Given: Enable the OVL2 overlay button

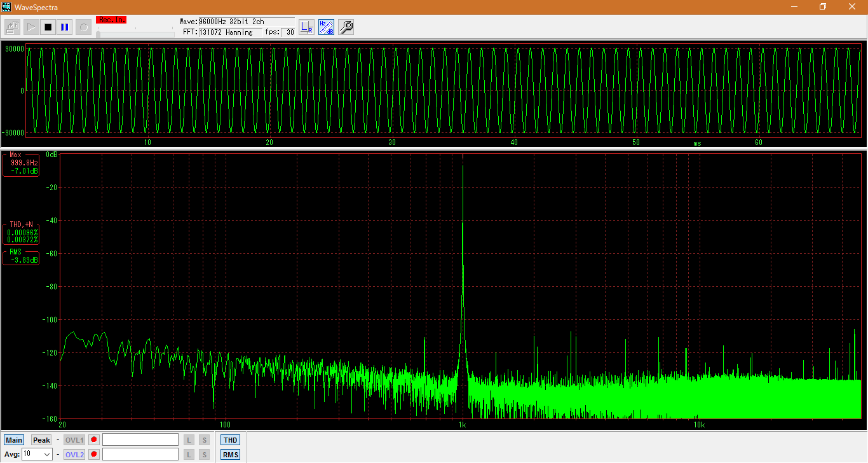Looking at the screenshot, I should [x=74, y=454].
